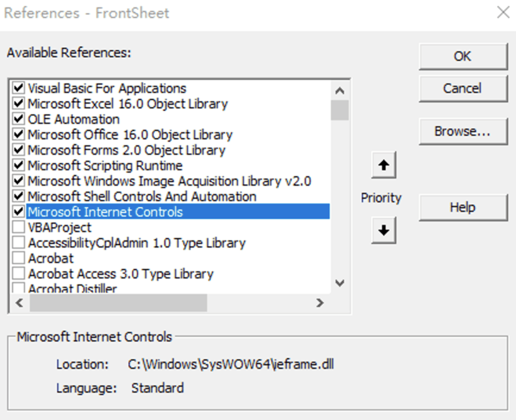Screen dimensions: 516x420
Task: Close the References dialog with X
Action: (503, 13)
